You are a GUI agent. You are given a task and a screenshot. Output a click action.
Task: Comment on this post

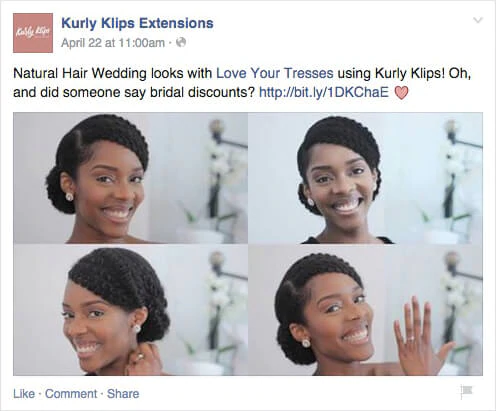pos(71,394)
